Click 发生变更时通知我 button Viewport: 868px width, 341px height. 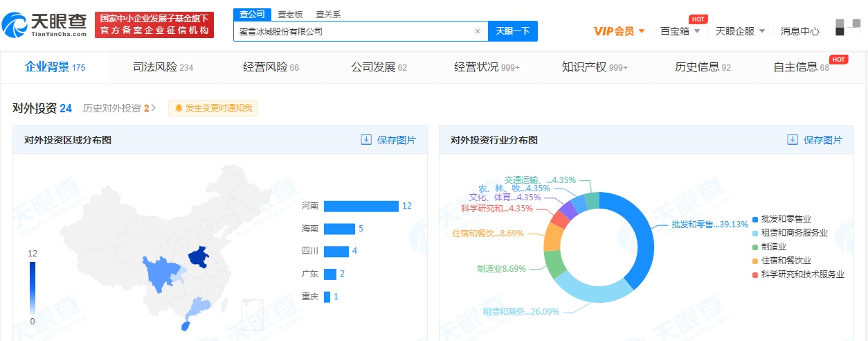(213, 108)
